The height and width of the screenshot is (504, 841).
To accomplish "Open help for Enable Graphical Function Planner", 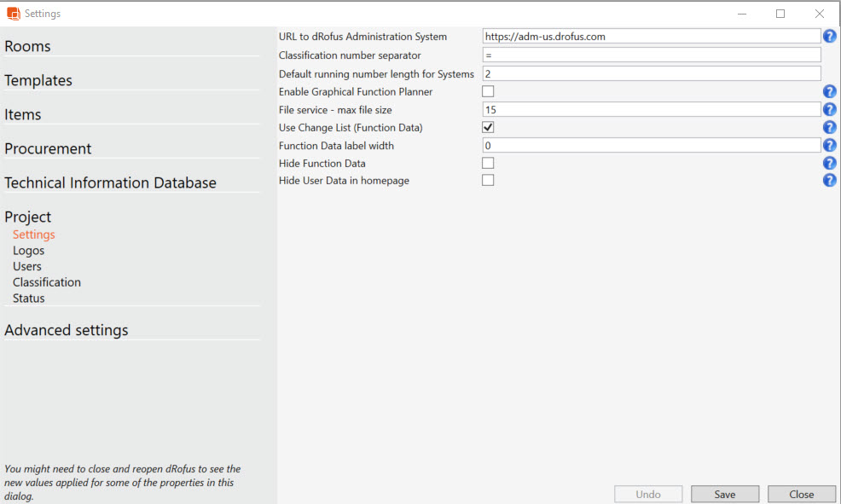I will [829, 92].
